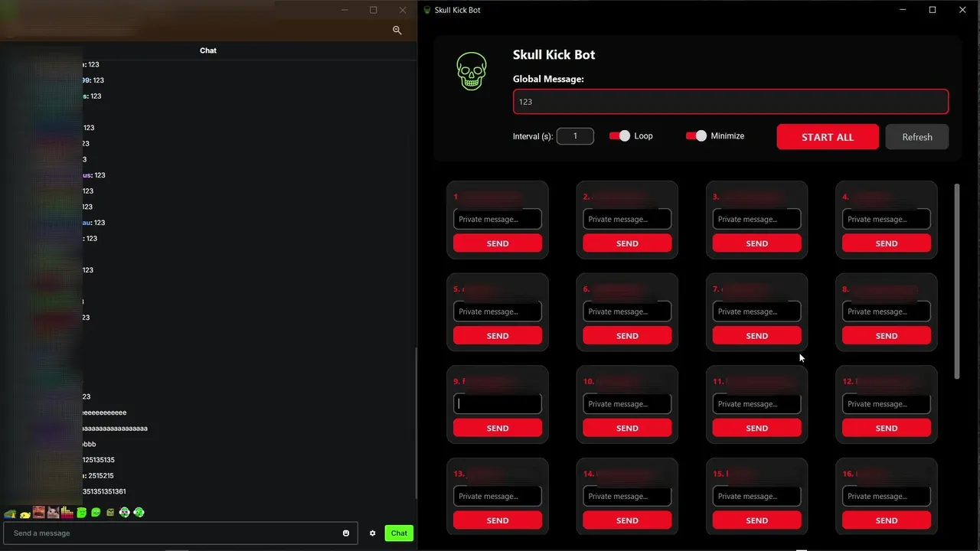
Task: Click the bot account list scrollbar
Action: pos(957,281)
